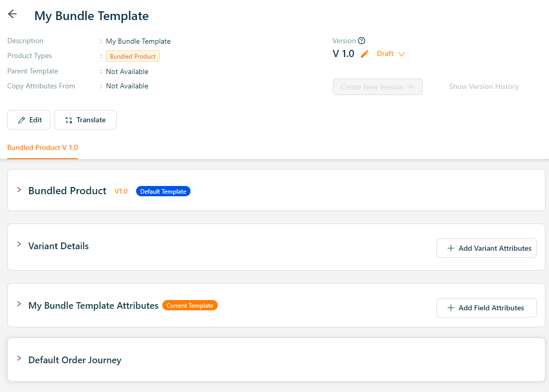Switch to Bundled Product V 1.0 tab
549x392 pixels.
click(x=43, y=148)
